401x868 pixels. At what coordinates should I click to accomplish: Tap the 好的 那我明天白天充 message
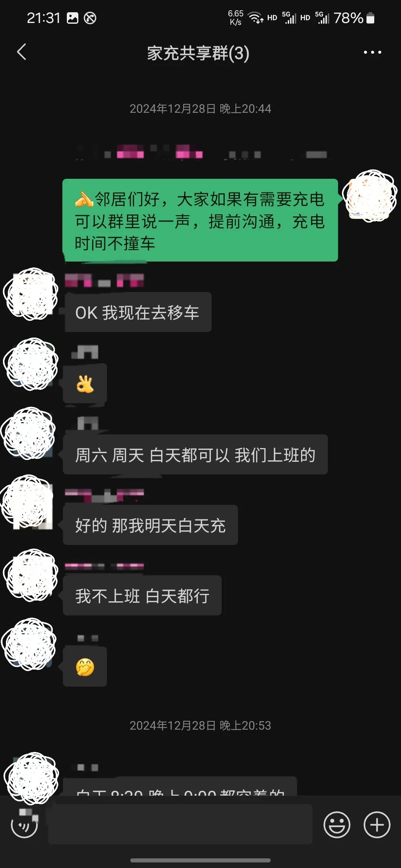click(150, 525)
